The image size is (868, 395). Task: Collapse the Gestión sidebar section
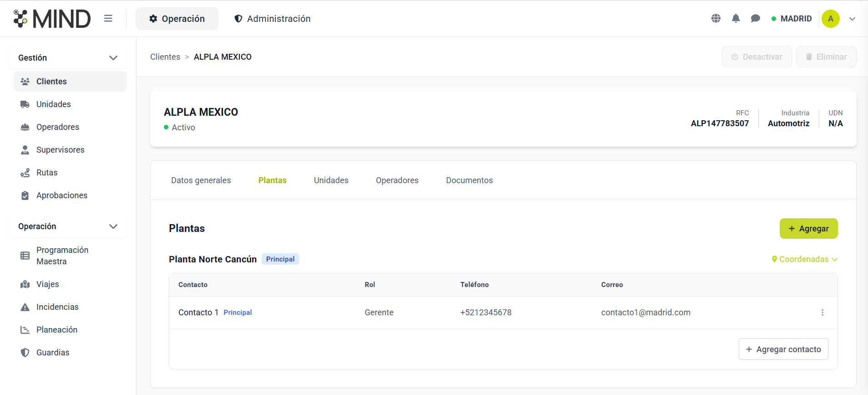tap(113, 58)
